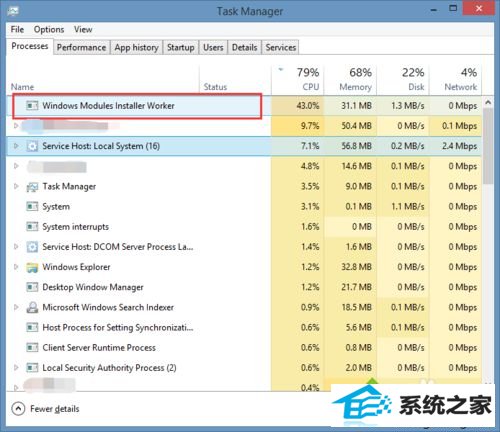Click the System interrupts process icon
500x432 pixels.
(32, 227)
